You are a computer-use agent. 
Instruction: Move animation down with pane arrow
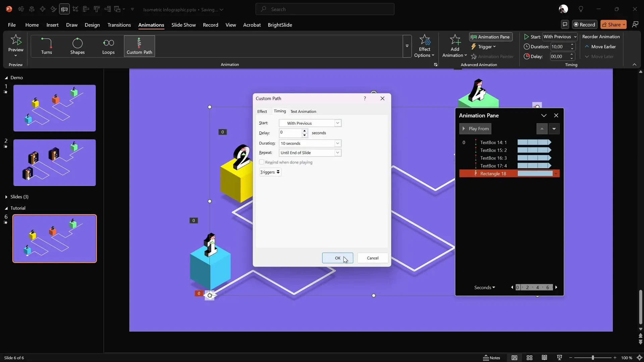pos(554,129)
